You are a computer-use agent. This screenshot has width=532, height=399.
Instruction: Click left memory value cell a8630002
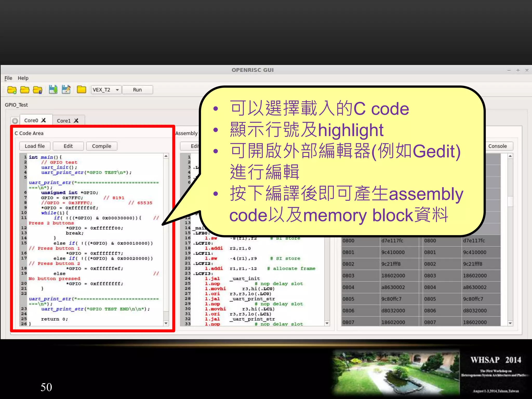click(399, 287)
